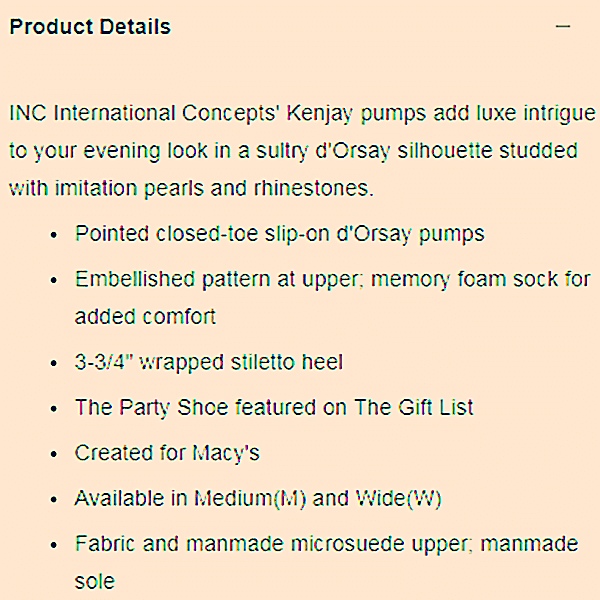Click the "Product Details" heading

click(x=90, y=27)
